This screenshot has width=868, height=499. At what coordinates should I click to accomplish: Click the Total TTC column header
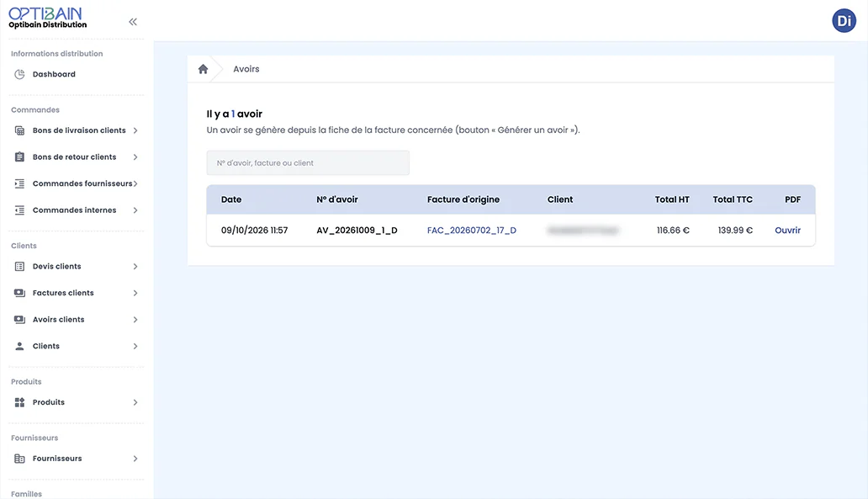click(x=733, y=199)
